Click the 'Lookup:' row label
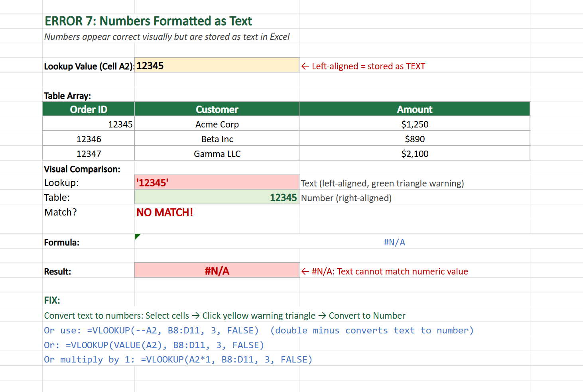This screenshot has width=583, height=392. click(61, 183)
